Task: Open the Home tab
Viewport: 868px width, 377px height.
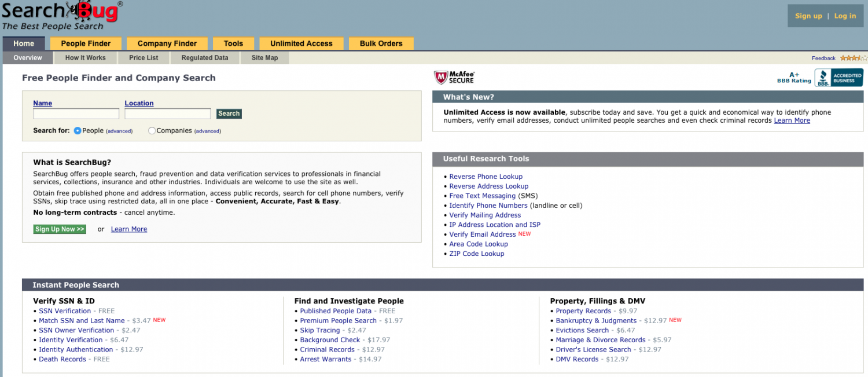Action: 24,43
